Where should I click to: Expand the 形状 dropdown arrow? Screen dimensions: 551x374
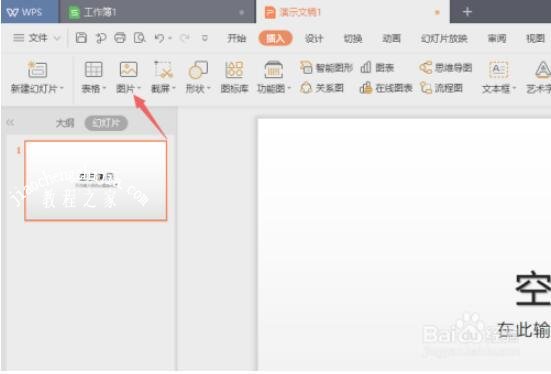pyautogui.click(x=208, y=89)
